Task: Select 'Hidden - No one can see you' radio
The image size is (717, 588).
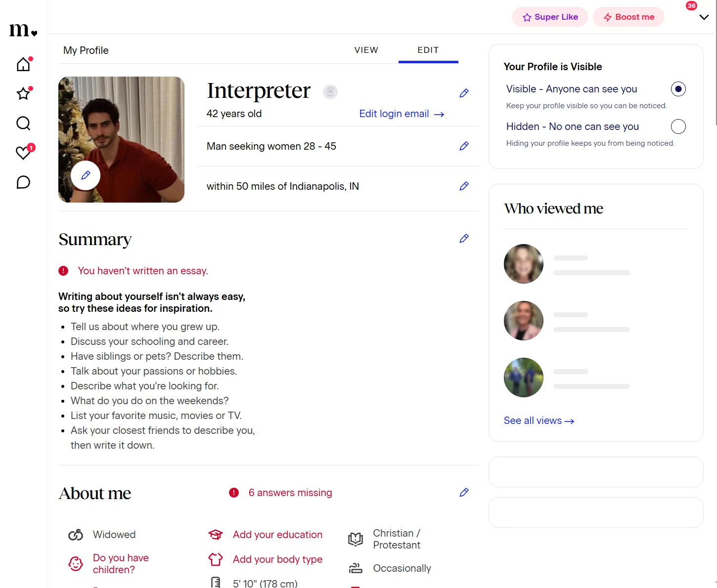Action: coord(678,126)
